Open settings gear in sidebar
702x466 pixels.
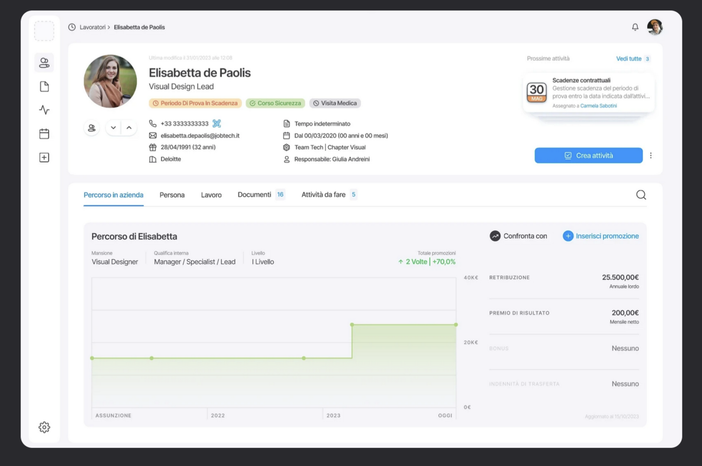point(44,427)
